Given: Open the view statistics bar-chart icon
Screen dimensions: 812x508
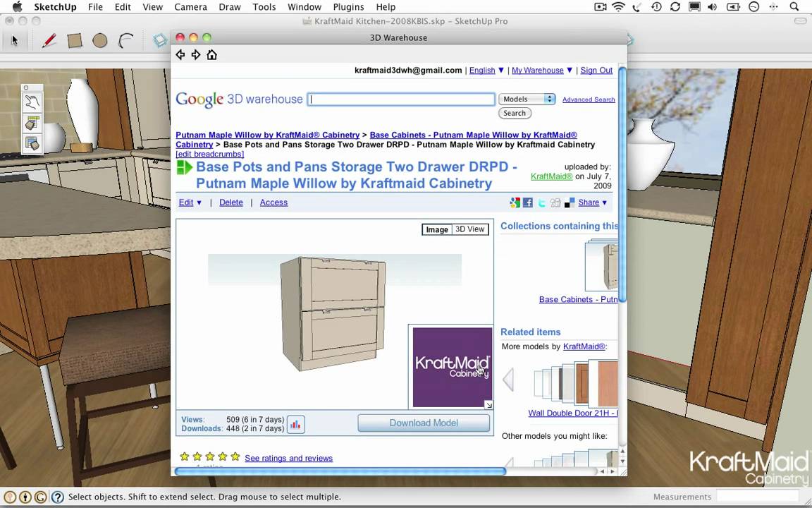Looking at the screenshot, I should pos(295,425).
